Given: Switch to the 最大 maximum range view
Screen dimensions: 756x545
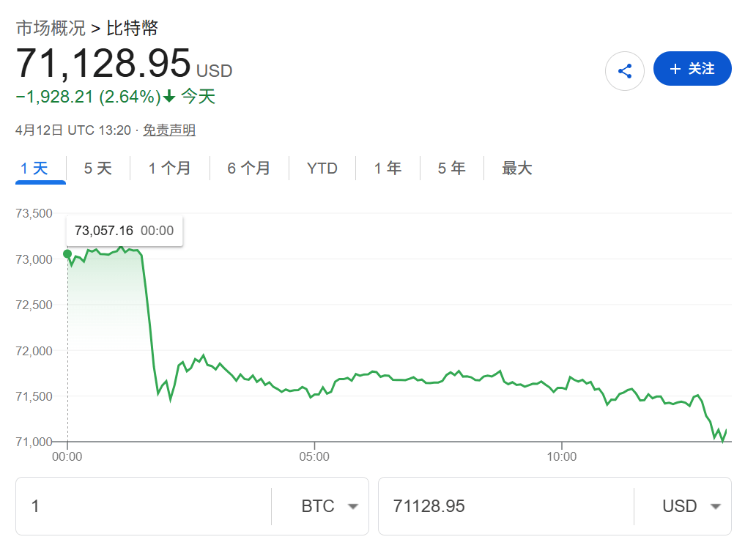Looking at the screenshot, I should click(516, 168).
